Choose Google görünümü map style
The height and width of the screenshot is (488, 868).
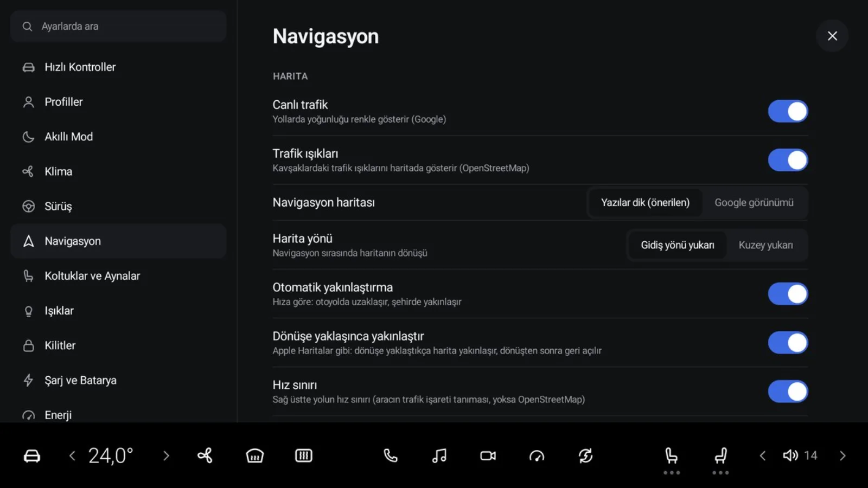pos(754,202)
